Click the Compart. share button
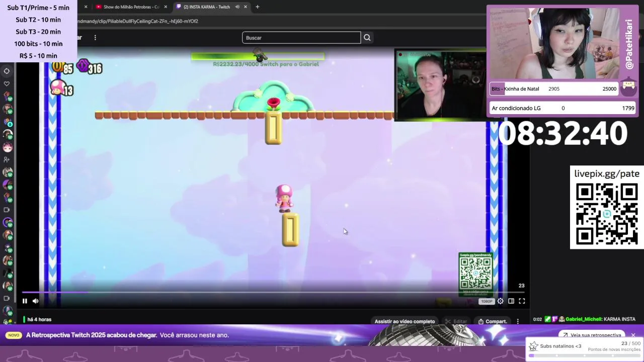Viewport: 644px width, 362px height. point(493,322)
